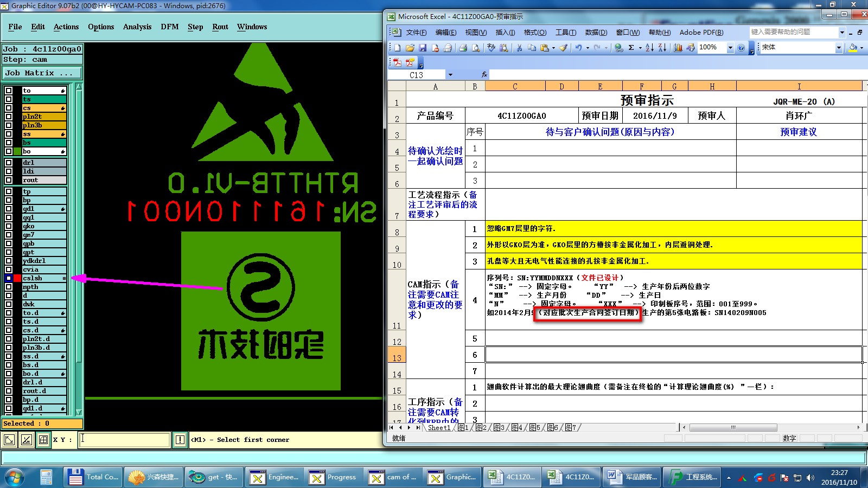
Task: Click the Sort Descending icon
Action: point(662,48)
